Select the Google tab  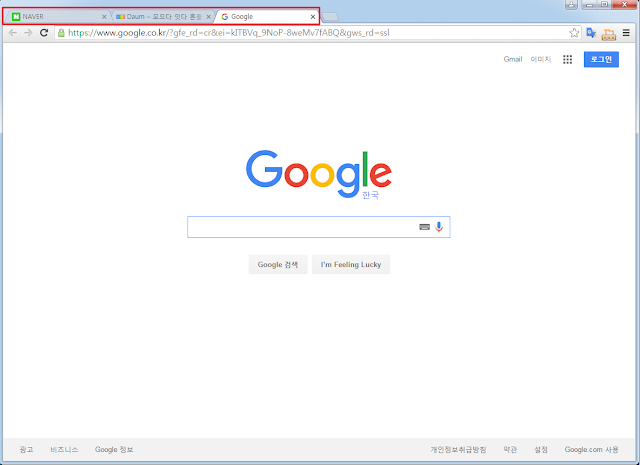[265, 17]
